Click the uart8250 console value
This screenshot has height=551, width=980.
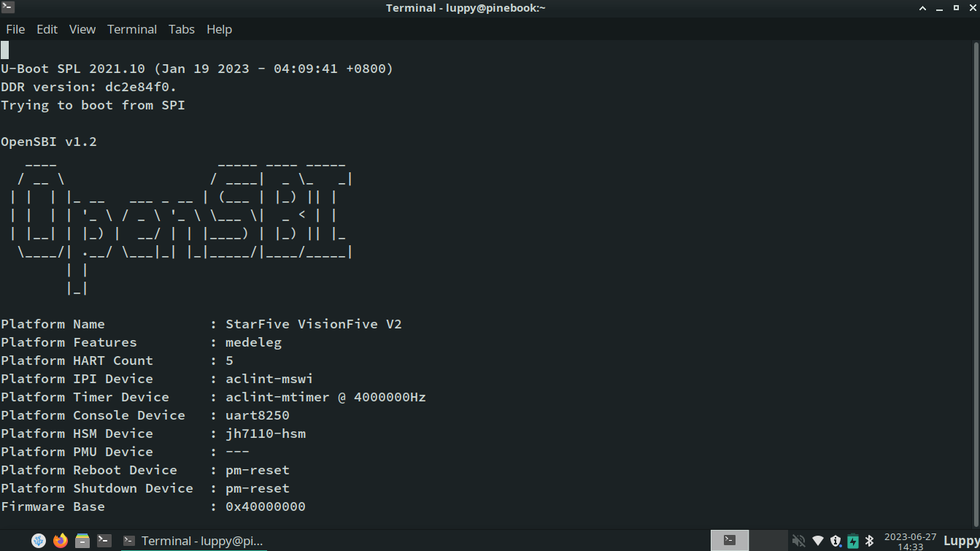258,415
